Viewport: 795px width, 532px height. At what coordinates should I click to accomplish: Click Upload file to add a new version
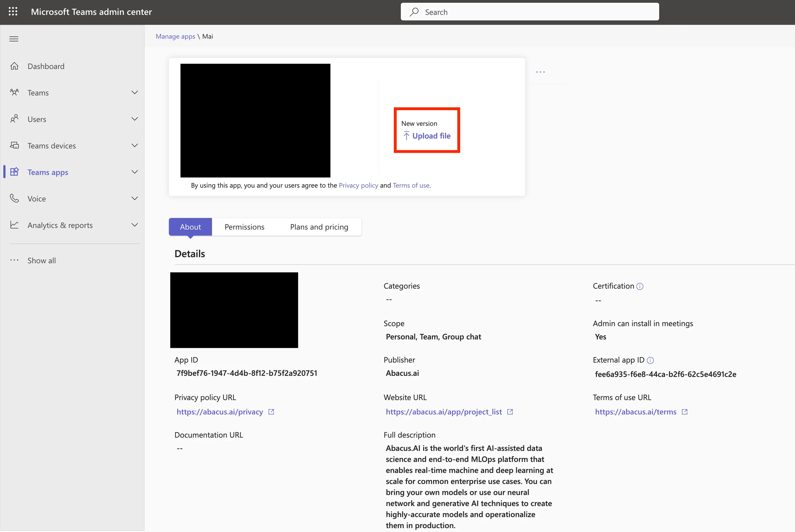tap(431, 136)
